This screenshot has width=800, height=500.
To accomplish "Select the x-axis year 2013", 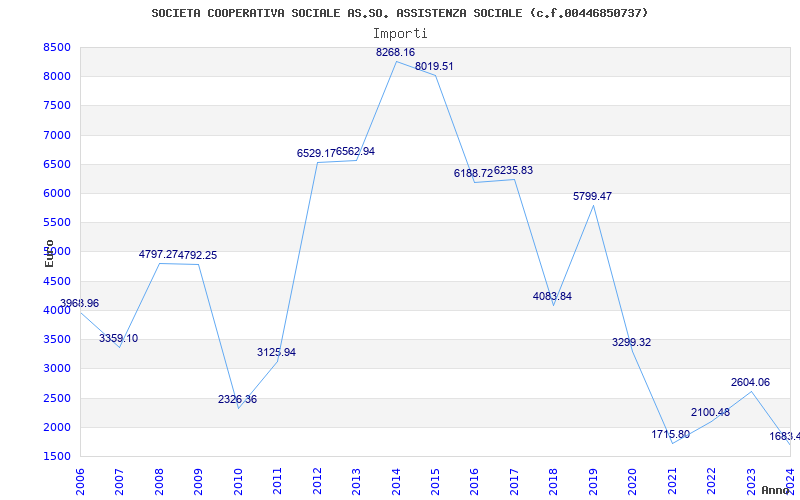I will click(357, 481).
